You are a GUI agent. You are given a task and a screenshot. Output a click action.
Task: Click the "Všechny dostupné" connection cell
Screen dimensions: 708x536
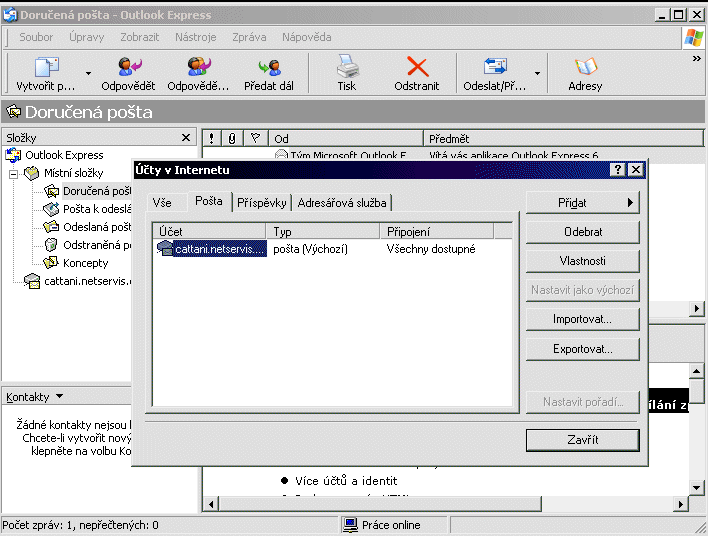pos(431,249)
